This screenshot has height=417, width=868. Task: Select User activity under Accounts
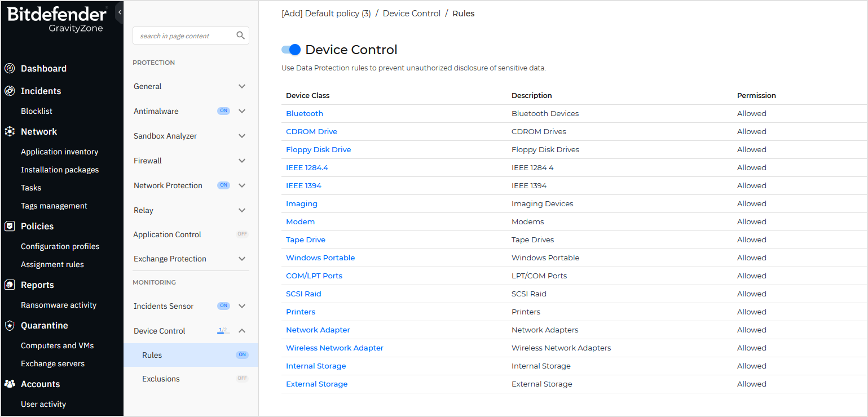[x=42, y=404]
